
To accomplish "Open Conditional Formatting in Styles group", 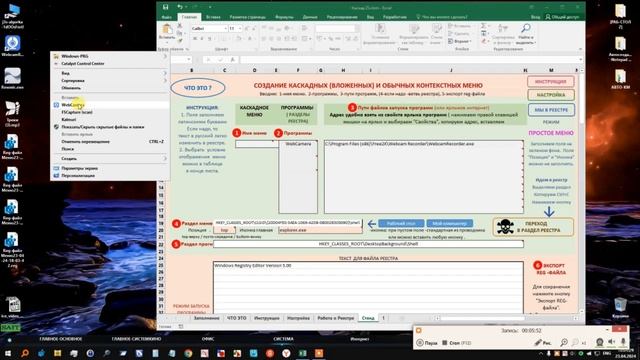I will 380,33.
